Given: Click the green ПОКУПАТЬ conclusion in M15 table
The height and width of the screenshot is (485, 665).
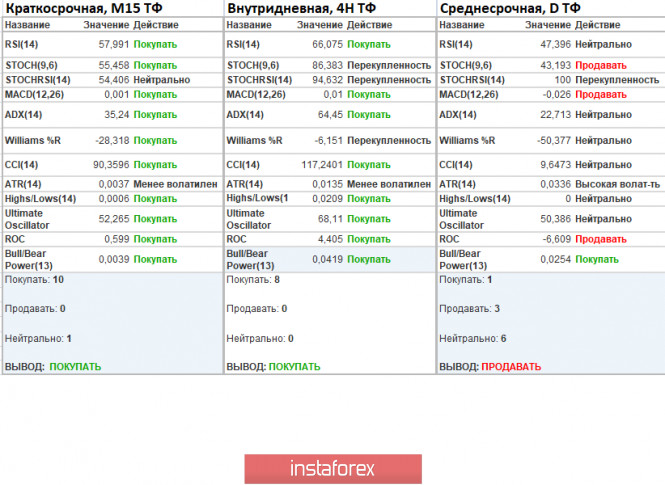Looking at the screenshot, I should (76, 367).
